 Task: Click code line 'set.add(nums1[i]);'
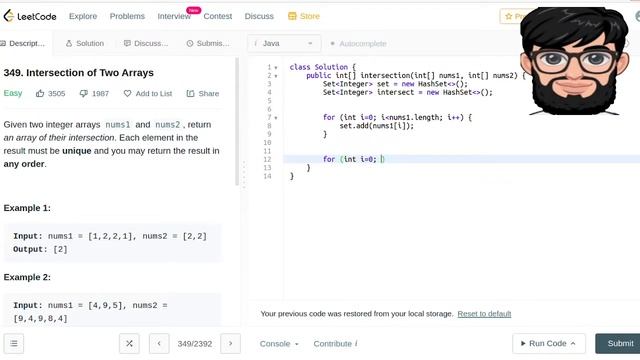[x=376, y=126]
